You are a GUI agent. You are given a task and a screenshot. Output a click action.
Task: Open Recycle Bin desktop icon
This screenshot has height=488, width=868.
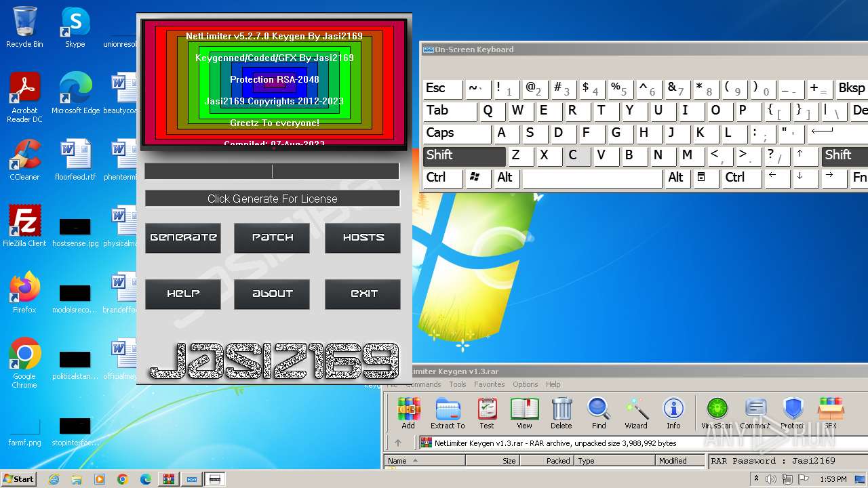[24, 27]
